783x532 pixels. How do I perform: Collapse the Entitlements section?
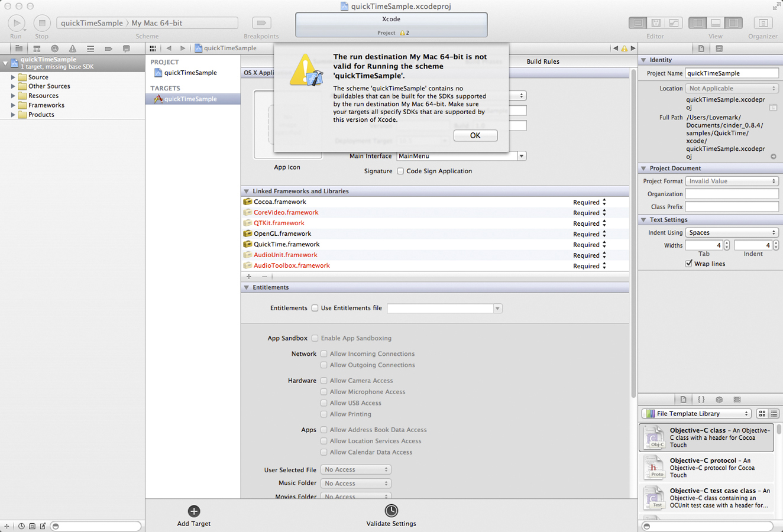point(247,287)
